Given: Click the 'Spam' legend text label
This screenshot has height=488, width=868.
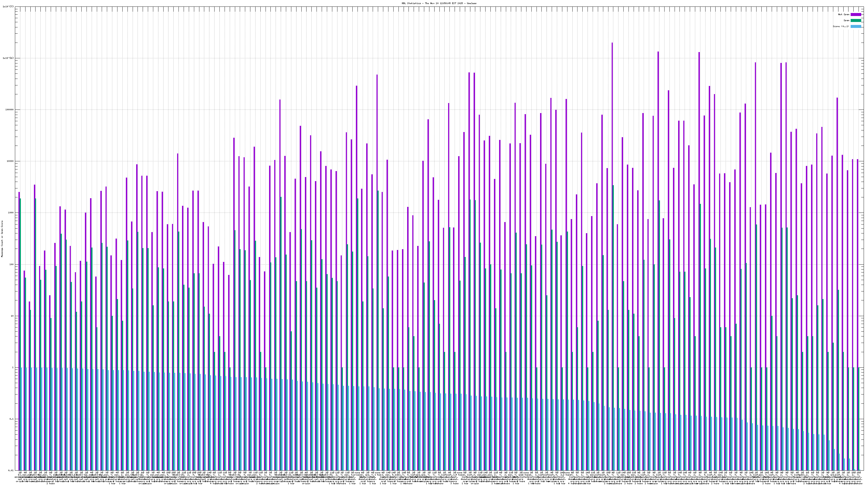Looking at the screenshot, I should [x=846, y=21].
